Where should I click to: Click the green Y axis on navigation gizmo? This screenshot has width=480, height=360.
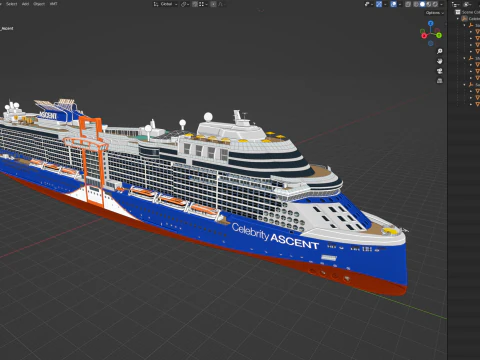tap(439, 35)
